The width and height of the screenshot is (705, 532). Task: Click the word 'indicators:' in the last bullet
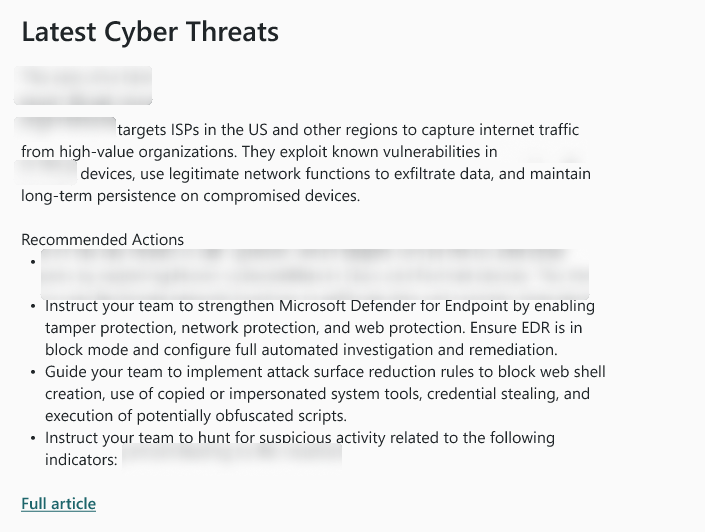point(81,460)
